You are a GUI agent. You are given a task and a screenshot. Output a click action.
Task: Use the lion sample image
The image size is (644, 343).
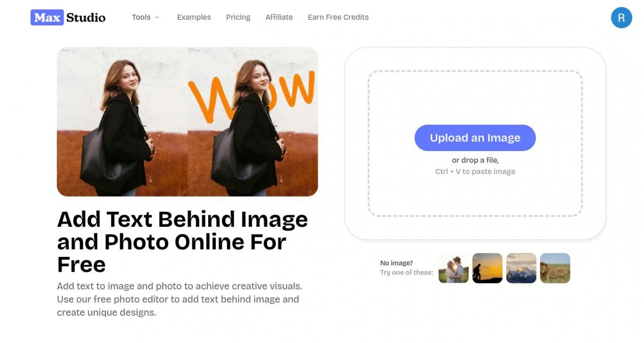(x=555, y=268)
